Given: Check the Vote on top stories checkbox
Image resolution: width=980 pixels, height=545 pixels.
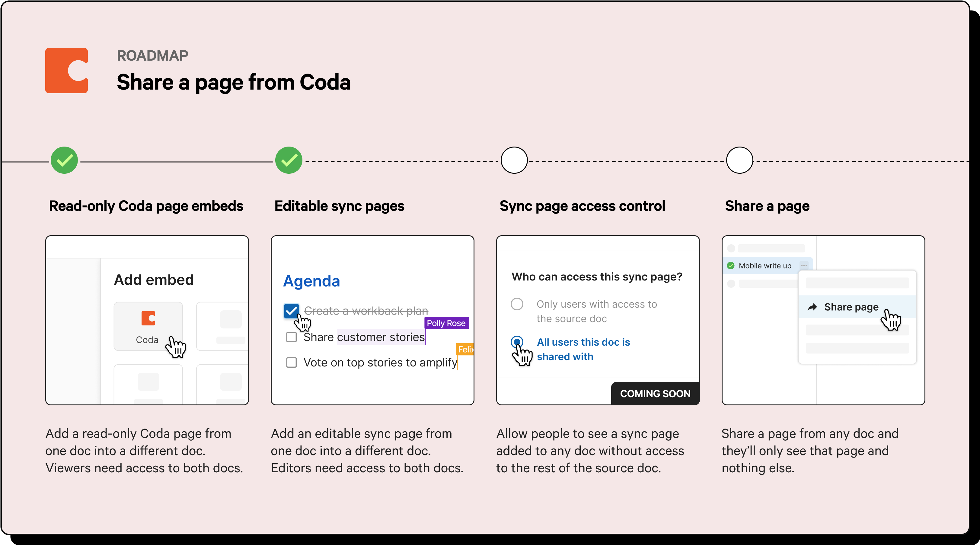Looking at the screenshot, I should 292,362.
